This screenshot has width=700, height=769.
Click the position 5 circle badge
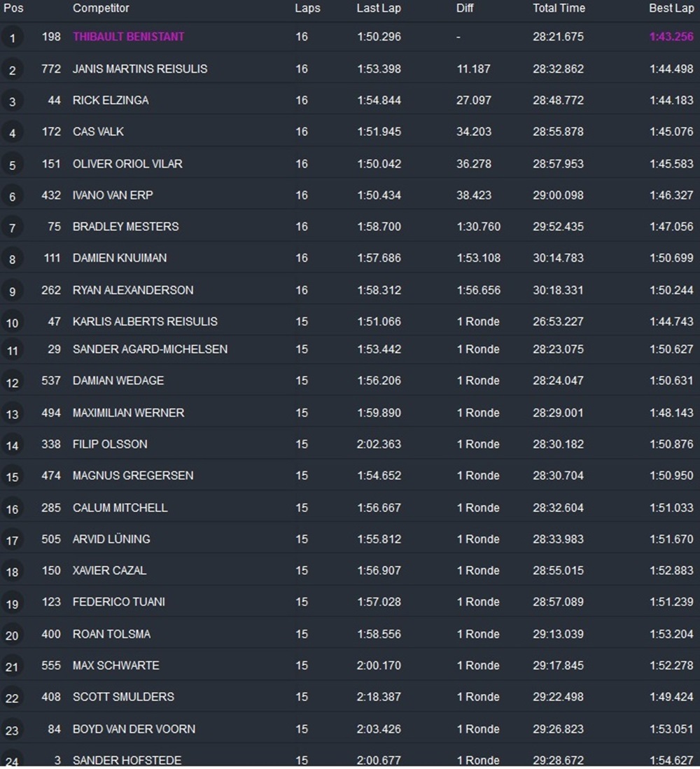[x=12, y=165]
